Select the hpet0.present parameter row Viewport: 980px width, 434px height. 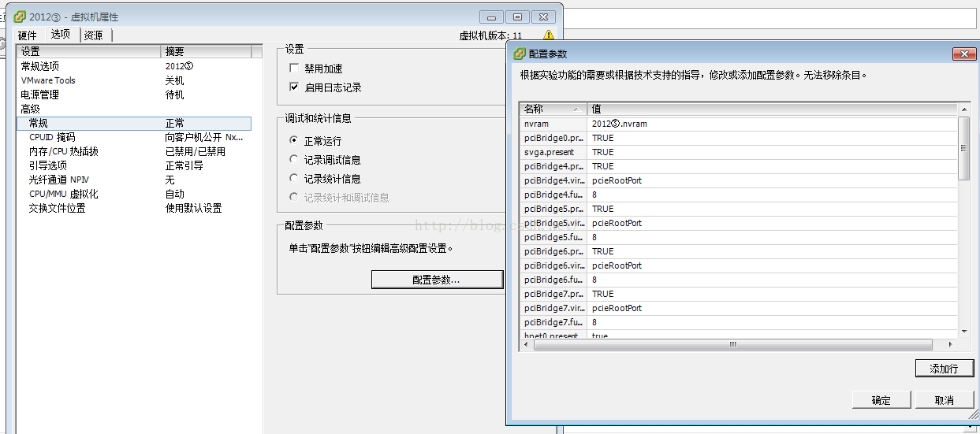click(x=739, y=335)
